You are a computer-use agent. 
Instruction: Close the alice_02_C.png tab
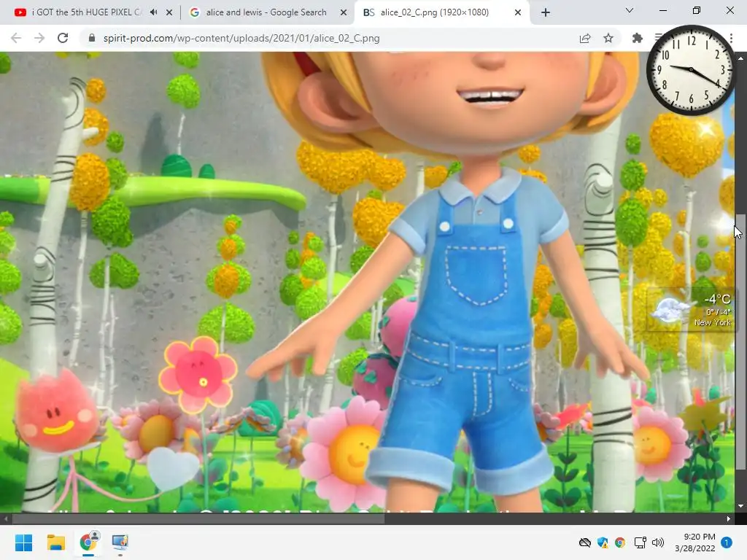[518, 12]
